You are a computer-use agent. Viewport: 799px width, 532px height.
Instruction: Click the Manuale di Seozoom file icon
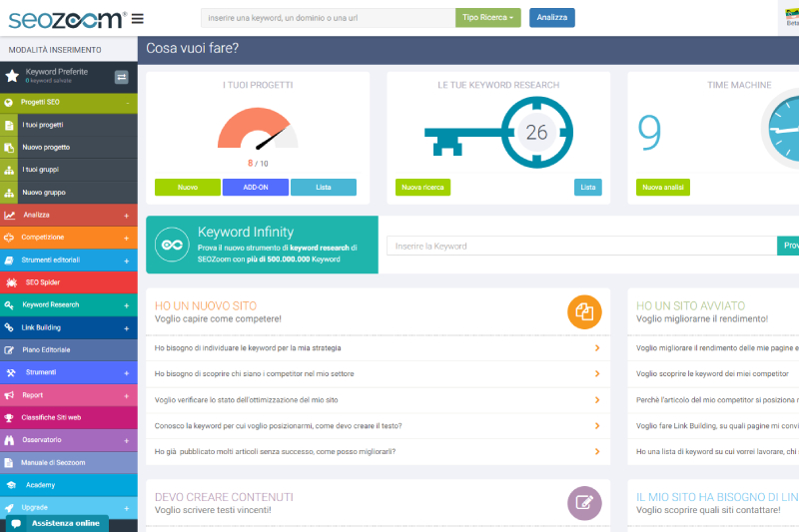coord(9,463)
